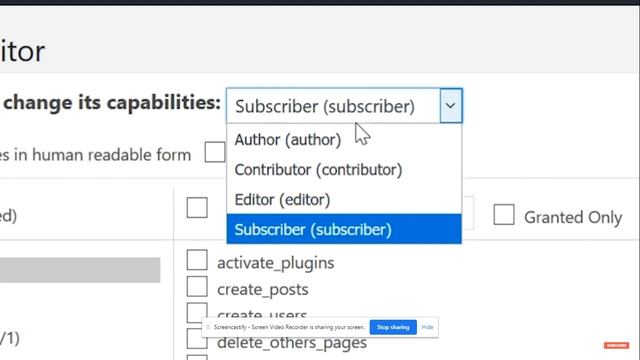Select the highlighted gray capability group row

(x=80, y=270)
